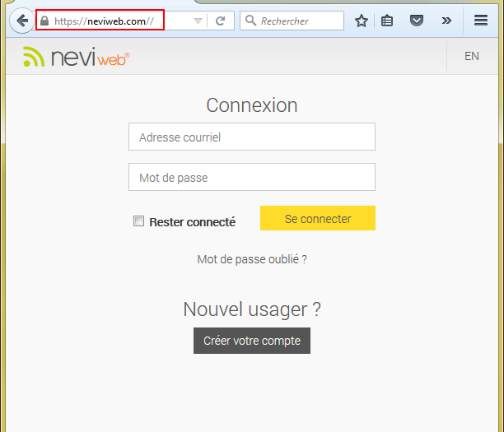This screenshot has width=504, height=432.
Task: Select the neviweb.com address bar
Action: tap(115, 21)
